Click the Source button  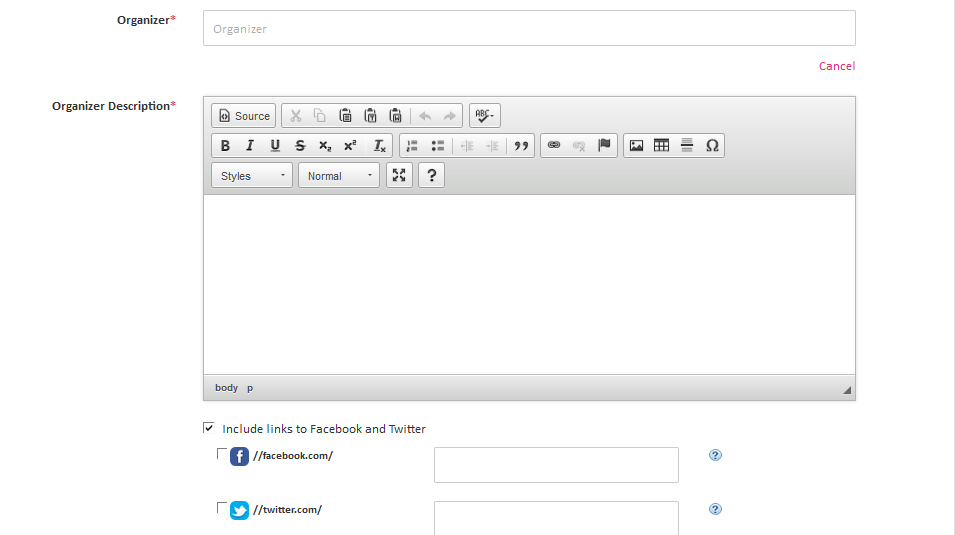pos(244,116)
